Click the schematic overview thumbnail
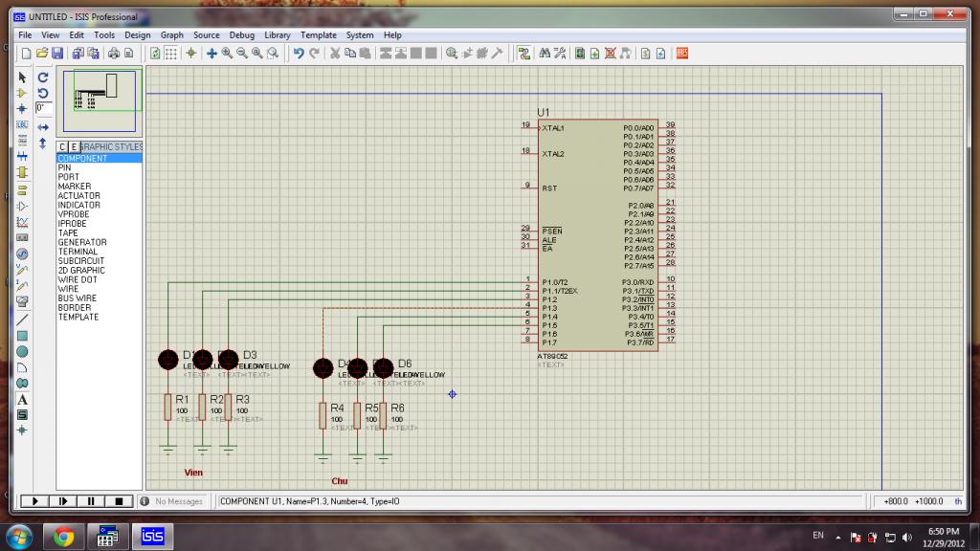This screenshot has width=980, height=551. click(x=100, y=102)
